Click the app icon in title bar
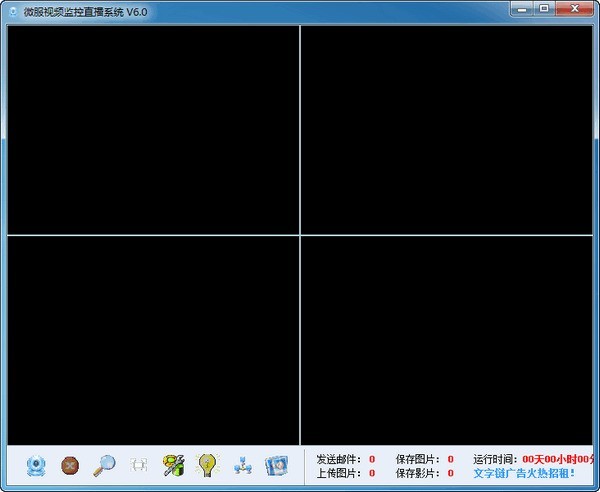This screenshot has width=600, height=492. [x=12, y=9]
